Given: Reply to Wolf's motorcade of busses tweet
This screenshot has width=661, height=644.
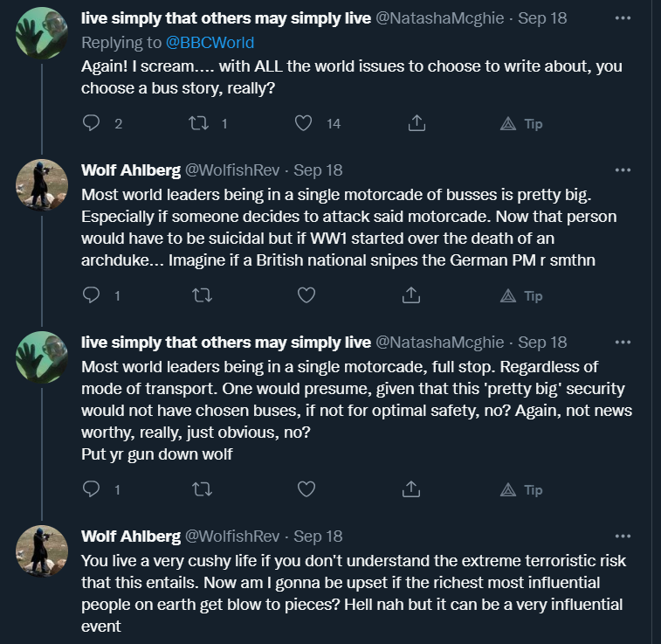Looking at the screenshot, I should [x=92, y=295].
